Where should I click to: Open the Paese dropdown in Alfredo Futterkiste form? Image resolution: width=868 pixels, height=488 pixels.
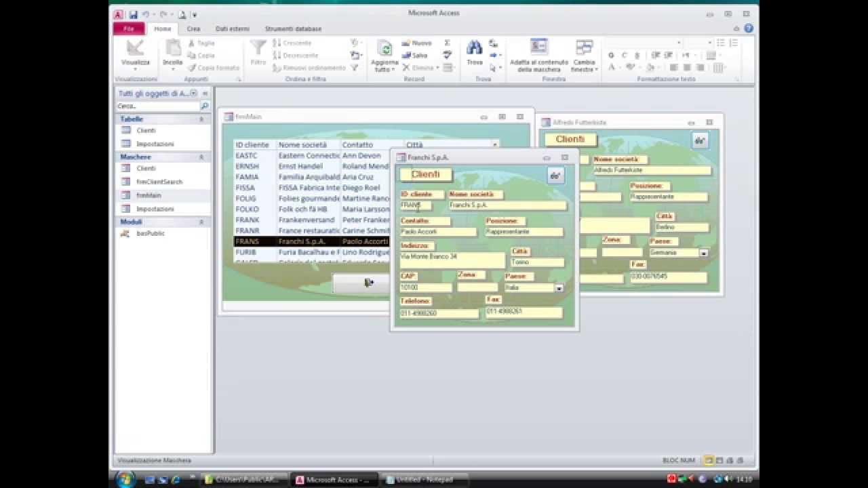(x=703, y=253)
